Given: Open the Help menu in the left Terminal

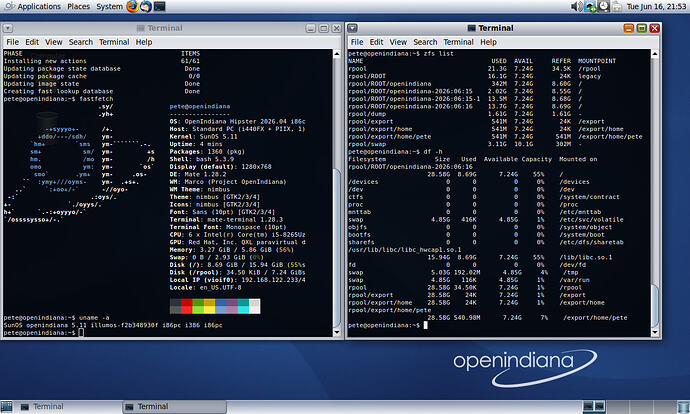Looking at the screenshot, I should 143,42.
